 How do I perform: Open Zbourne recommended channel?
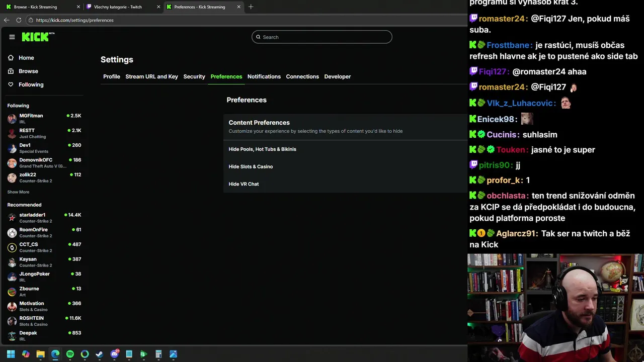tap(44, 292)
